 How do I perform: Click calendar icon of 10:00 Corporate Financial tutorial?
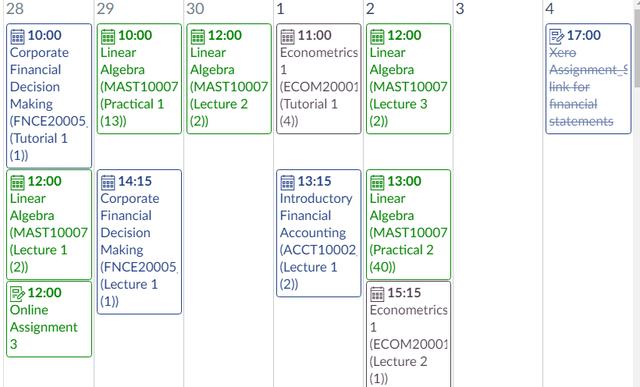click(x=18, y=36)
